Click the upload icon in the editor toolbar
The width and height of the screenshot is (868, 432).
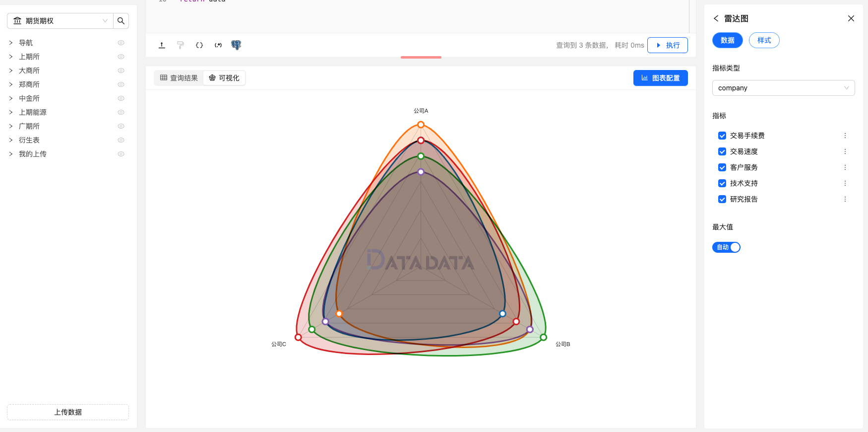pyautogui.click(x=162, y=45)
